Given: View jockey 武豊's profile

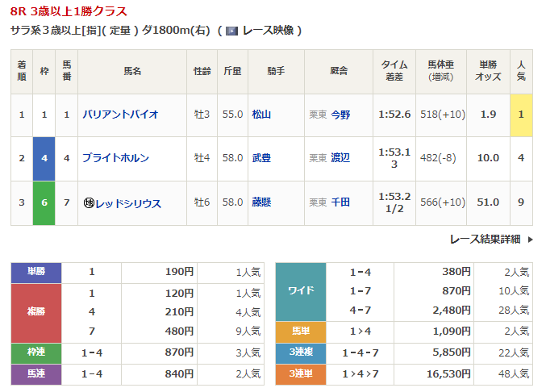Looking at the screenshot, I should pos(261,158).
